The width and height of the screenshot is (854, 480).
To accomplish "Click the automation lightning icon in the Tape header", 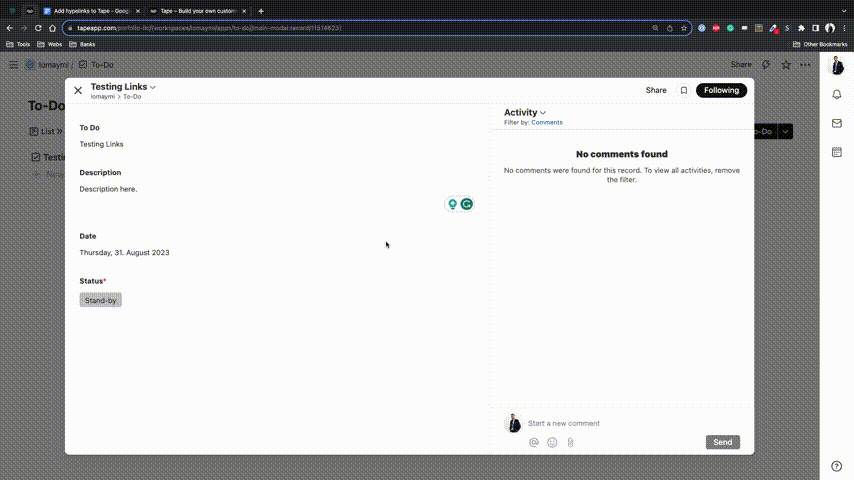I will (766, 65).
